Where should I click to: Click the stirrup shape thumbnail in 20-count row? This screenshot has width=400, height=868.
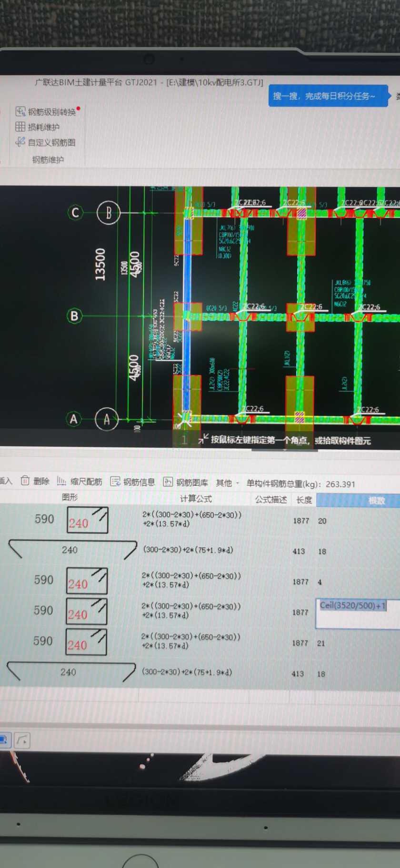click(x=88, y=520)
